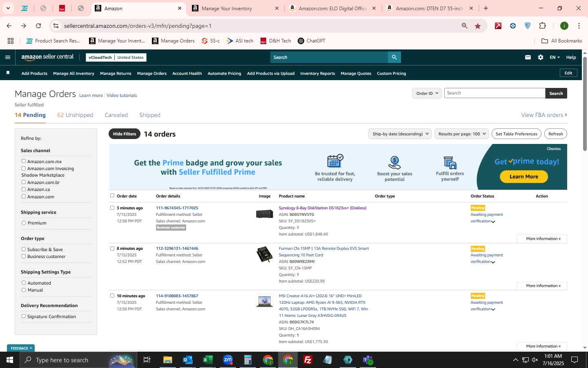This screenshot has width=588, height=368.
Task: Check the Business customer order type
Action: click(x=24, y=256)
